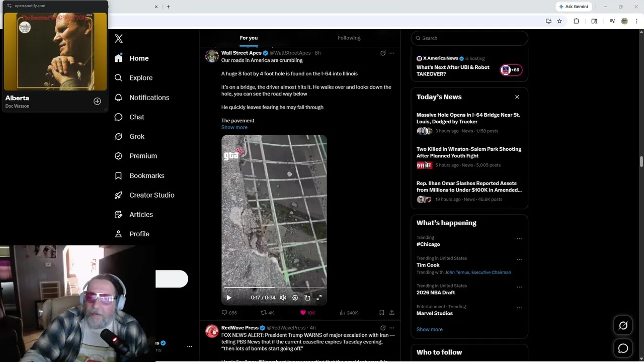
Task: Open the #Chicago trending topic
Action: (x=428, y=244)
